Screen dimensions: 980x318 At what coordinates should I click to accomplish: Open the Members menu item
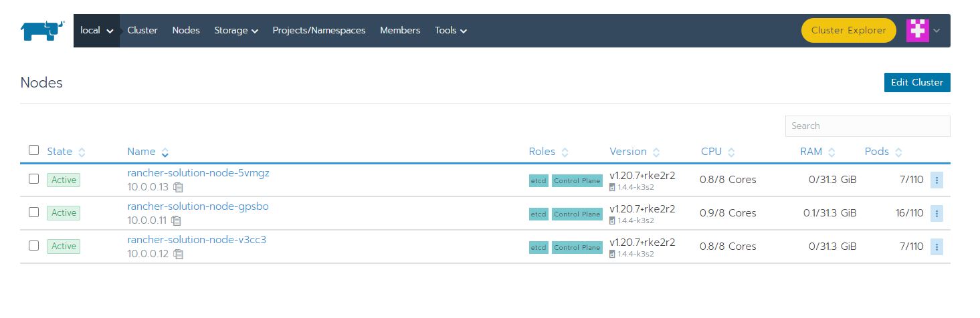tap(400, 31)
